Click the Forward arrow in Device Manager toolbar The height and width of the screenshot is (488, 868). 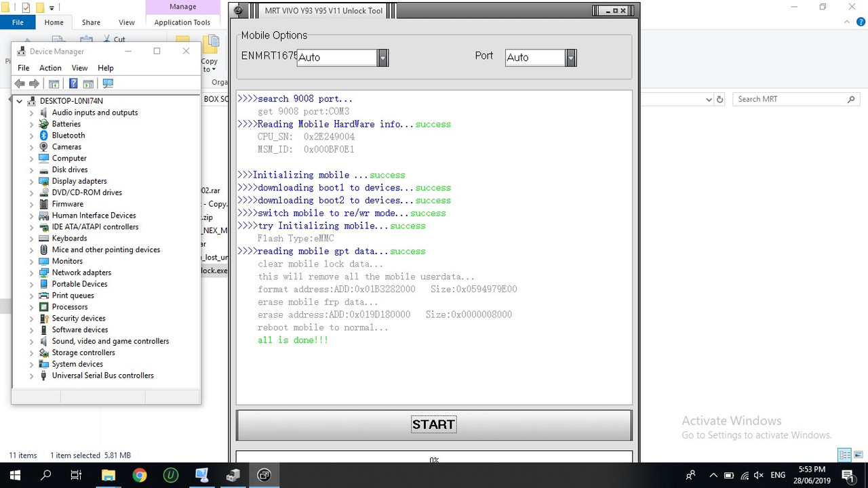(x=34, y=83)
